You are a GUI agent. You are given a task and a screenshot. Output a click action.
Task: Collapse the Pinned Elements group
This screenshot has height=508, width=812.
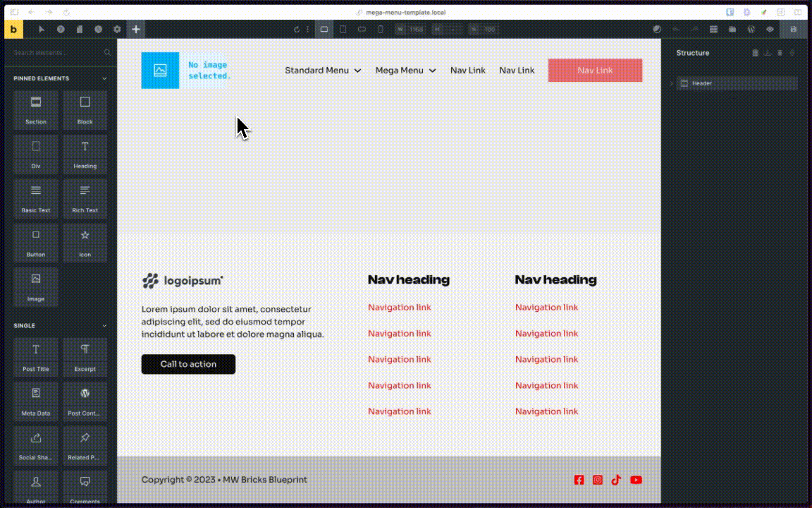(104, 78)
